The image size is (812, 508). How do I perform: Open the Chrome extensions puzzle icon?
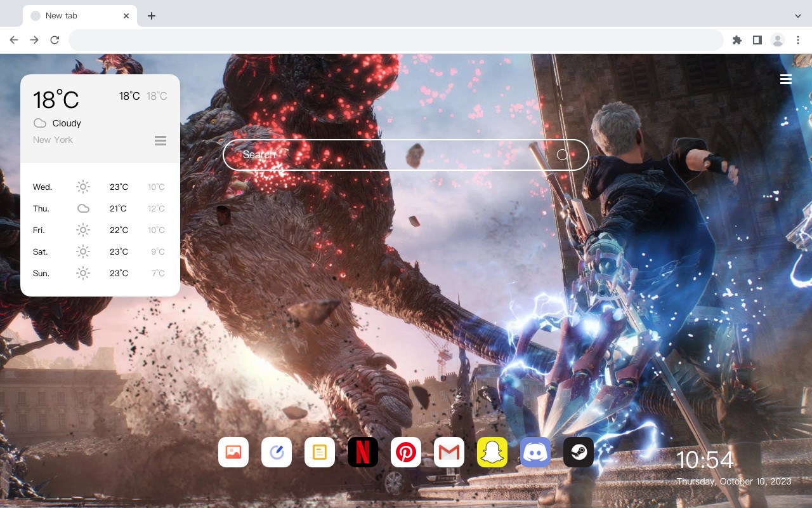click(x=737, y=40)
